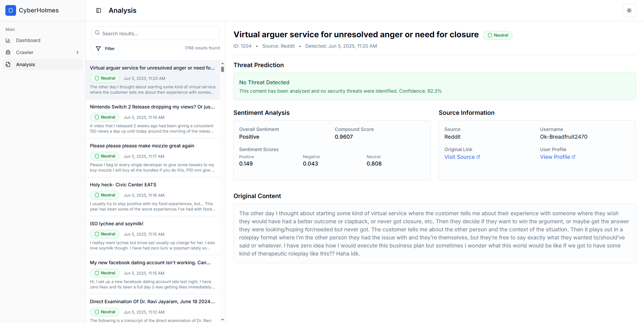Open the Filter button
Screen dimensions: 644x323
click(x=105, y=49)
